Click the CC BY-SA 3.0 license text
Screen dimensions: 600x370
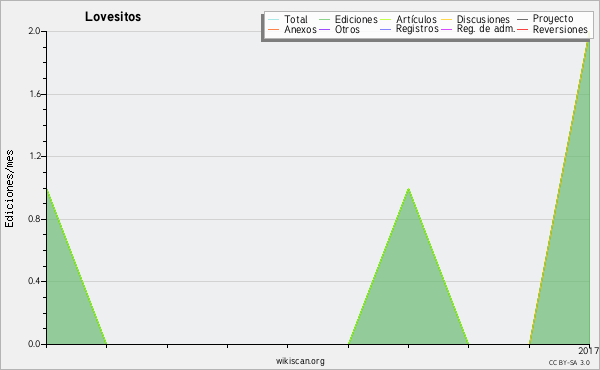tap(569, 362)
